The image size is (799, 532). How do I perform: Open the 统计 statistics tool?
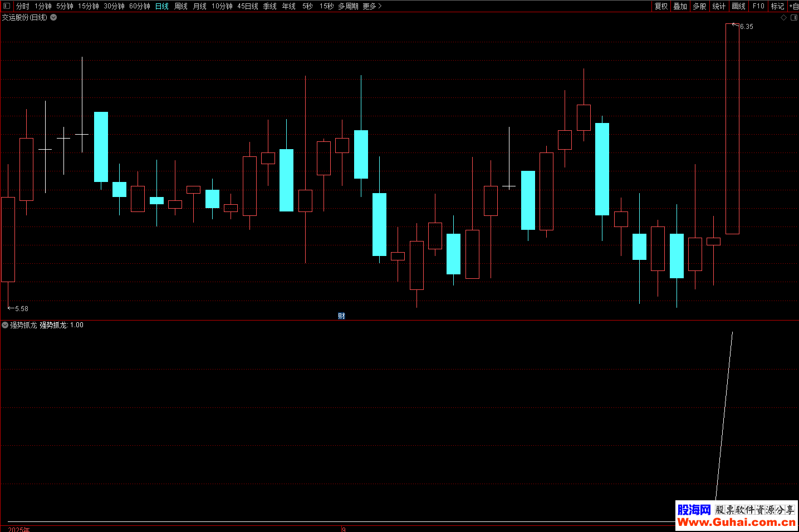pos(719,6)
